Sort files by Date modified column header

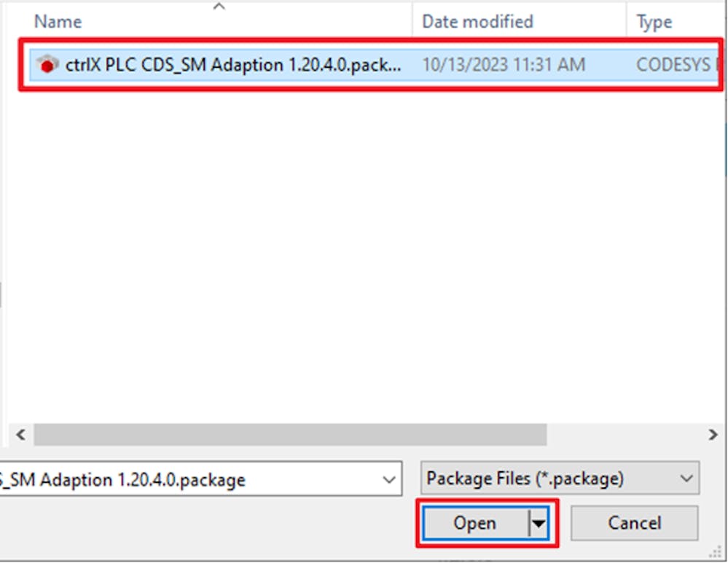(x=478, y=21)
